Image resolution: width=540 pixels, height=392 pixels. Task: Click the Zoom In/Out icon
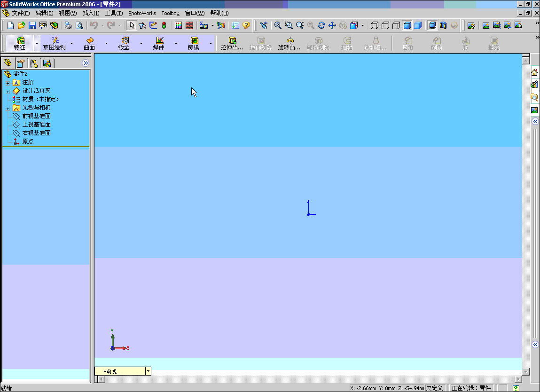(x=300, y=25)
